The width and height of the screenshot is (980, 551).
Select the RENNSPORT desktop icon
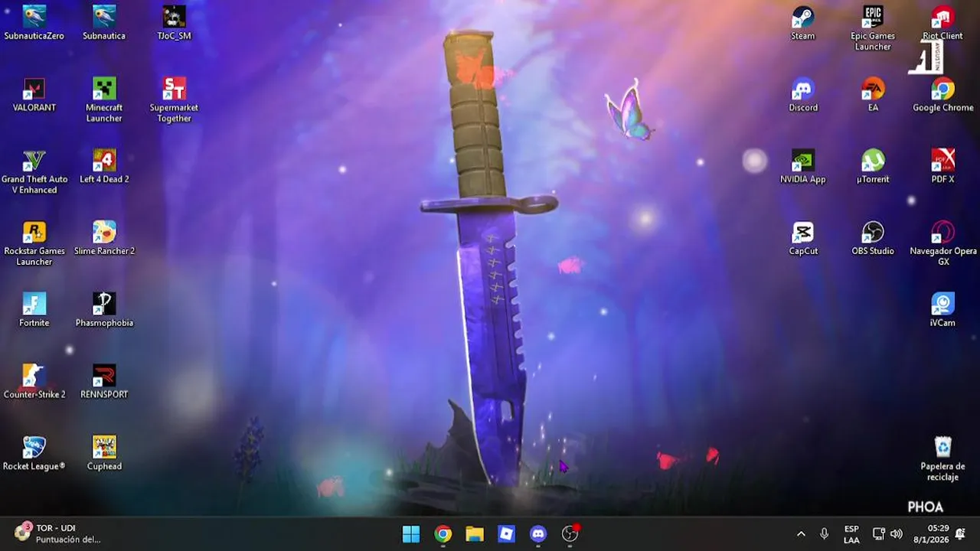coord(104,382)
